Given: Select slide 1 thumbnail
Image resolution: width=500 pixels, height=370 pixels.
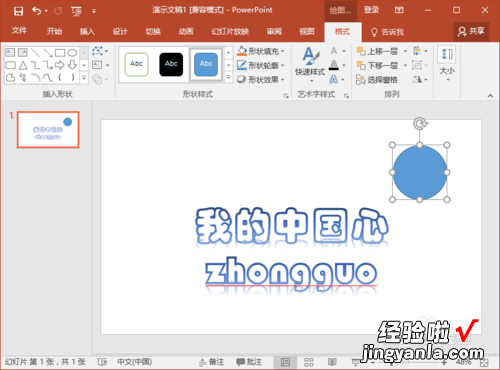Looking at the screenshot, I should pyautogui.click(x=48, y=130).
